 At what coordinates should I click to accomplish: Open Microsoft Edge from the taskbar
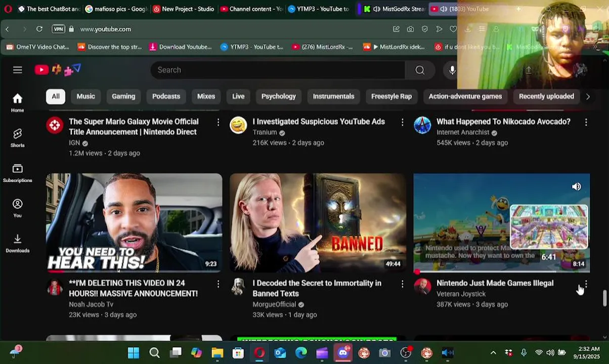(301, 353)
